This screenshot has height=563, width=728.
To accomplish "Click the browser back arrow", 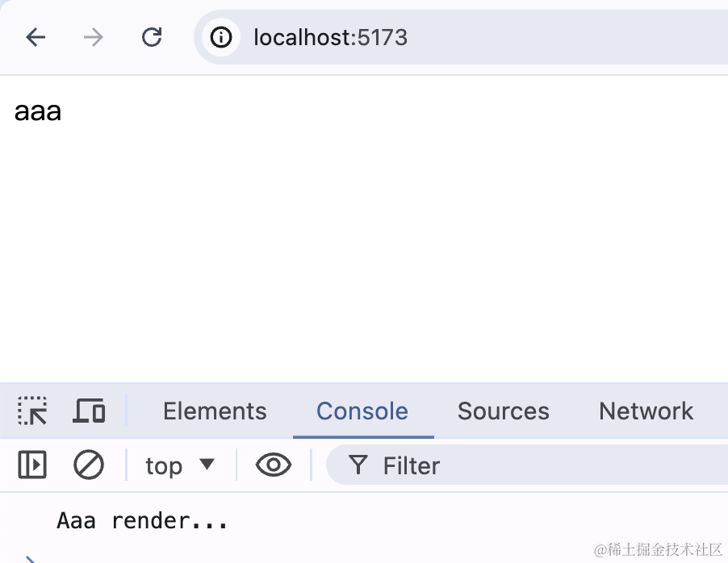I will pyautogui.click(x=36, y=37).
